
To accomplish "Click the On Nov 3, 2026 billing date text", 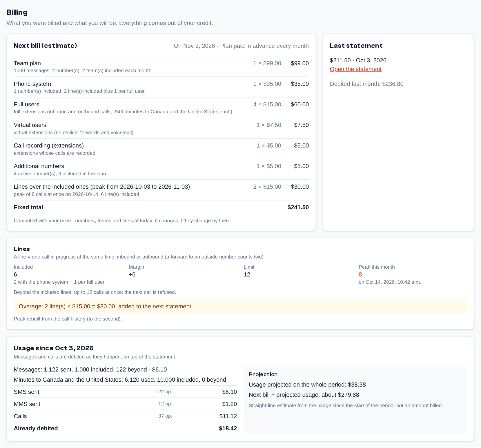I will 194,46.
